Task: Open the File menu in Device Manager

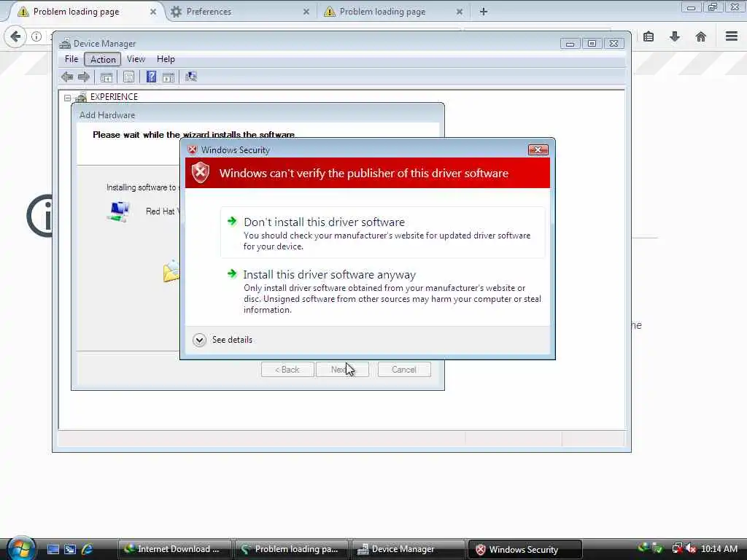Action: click(71, 59)
